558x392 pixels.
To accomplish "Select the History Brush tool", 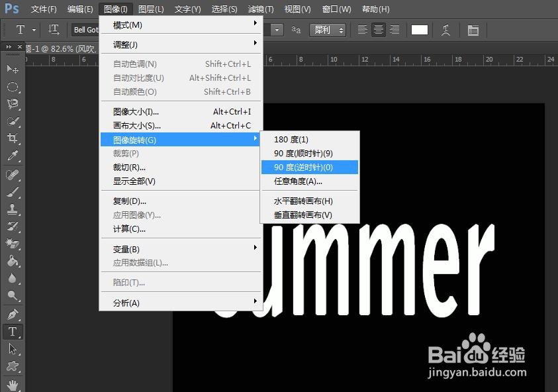I will [13, 226].
